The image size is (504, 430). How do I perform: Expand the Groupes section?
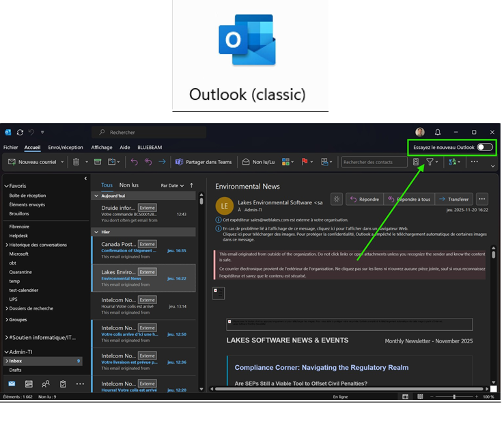click(x=6, y=320)
